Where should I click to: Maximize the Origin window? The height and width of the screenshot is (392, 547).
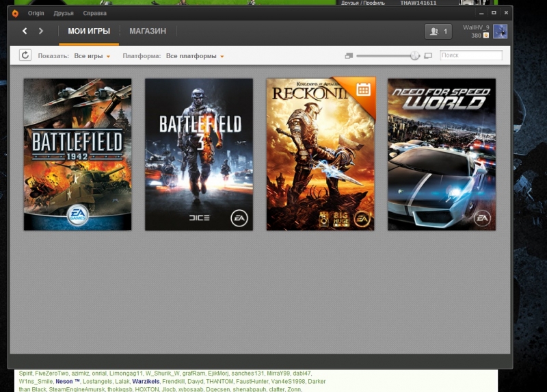point(494,13)
